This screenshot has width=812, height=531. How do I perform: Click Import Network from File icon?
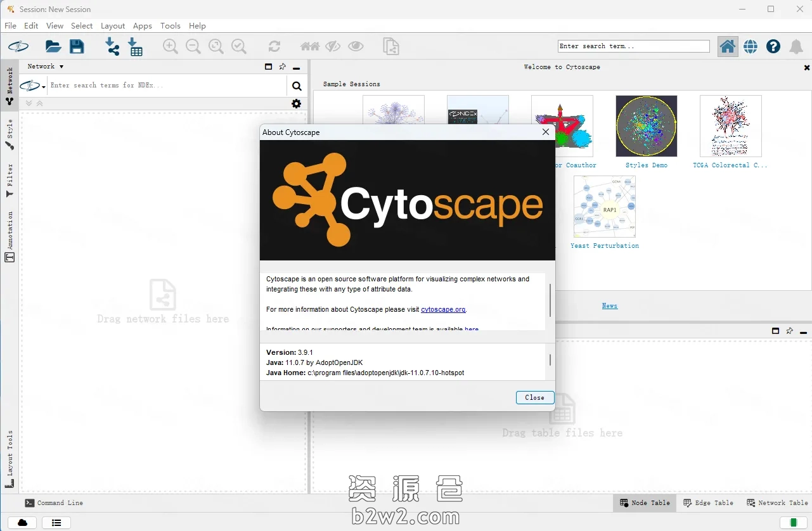pos(112,46)
